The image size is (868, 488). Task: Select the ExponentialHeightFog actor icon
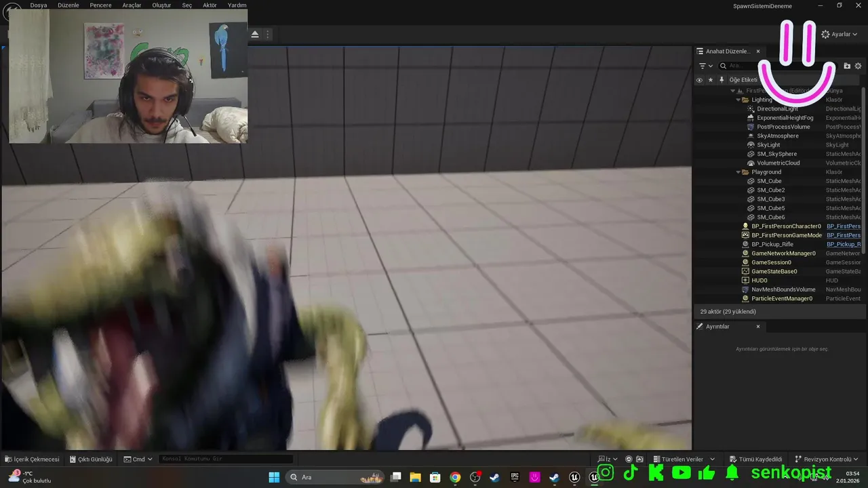pos(751,118)
